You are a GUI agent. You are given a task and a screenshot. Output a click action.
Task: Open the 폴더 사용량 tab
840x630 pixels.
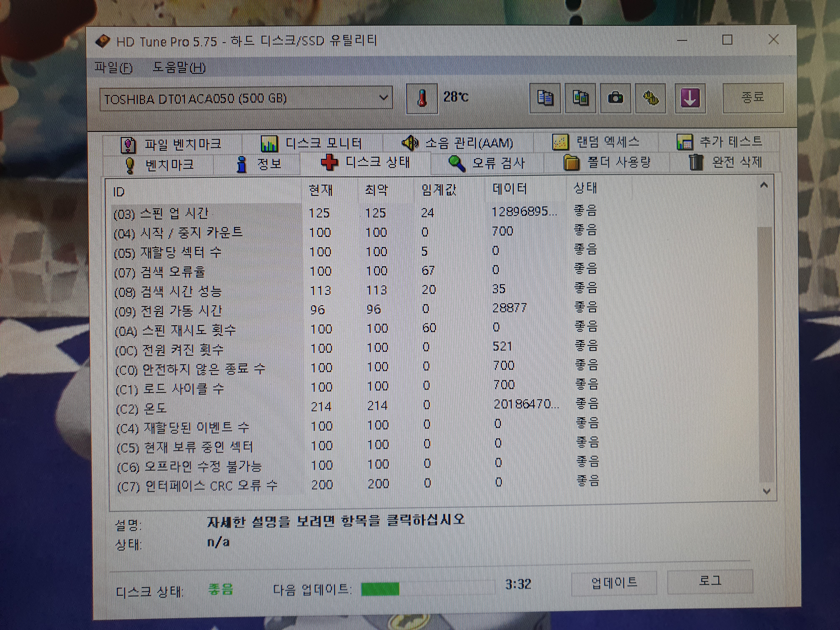click(x=607, y=162)
